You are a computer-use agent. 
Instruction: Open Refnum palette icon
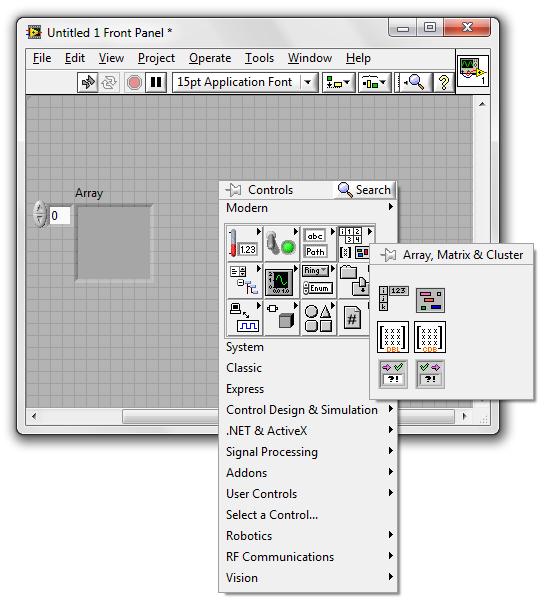(353, 318)
